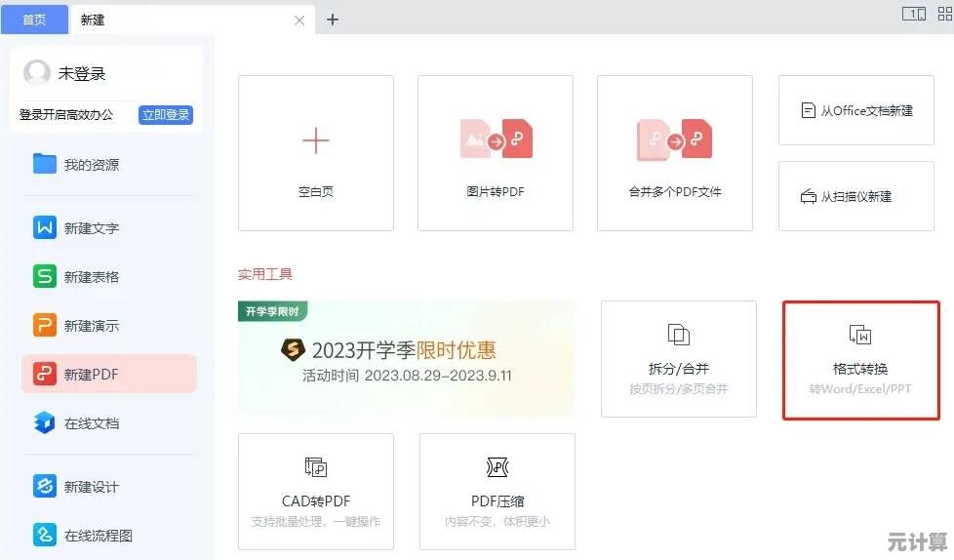Click the 内容不变，体积更小 description
Image resolution: width=954 pixels, height=560 pixels.
click(x=497, y=521)
